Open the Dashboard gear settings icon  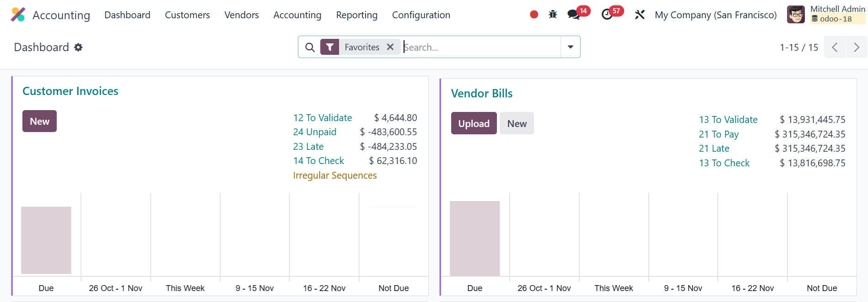79,48
